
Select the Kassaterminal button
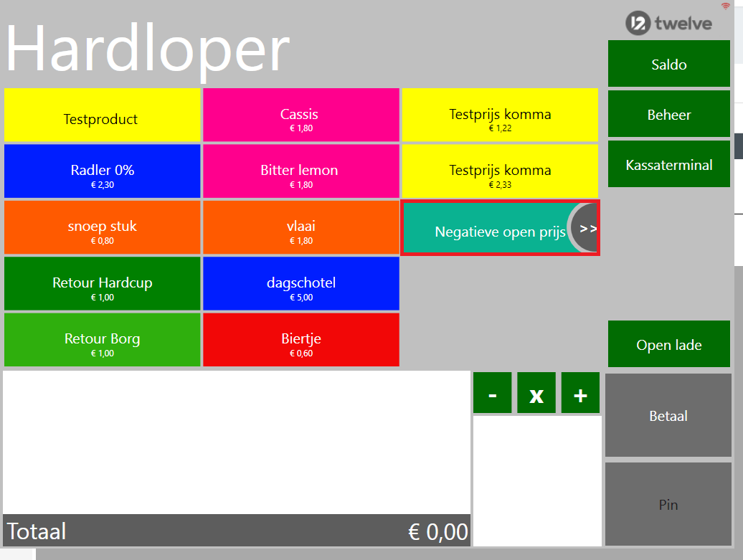[x=668, y=164]
